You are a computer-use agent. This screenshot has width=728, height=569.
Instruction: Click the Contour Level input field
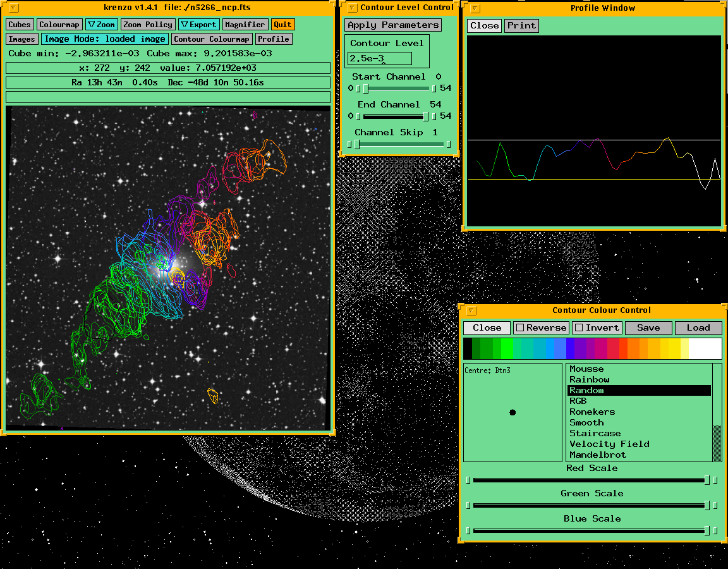coord(379,59)
